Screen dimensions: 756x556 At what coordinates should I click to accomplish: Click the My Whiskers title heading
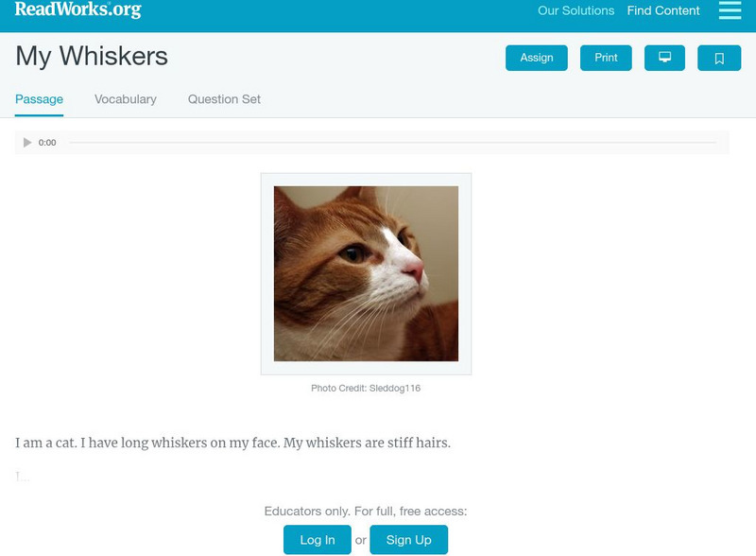(x=92, y=56)
